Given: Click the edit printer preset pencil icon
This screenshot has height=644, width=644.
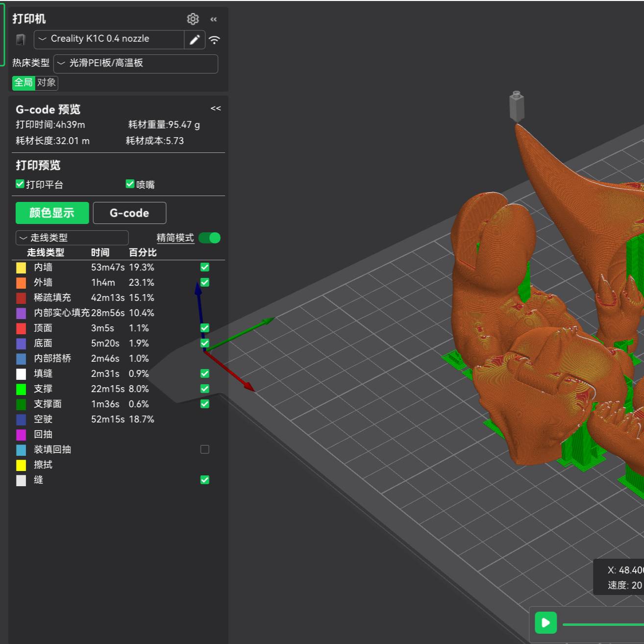Looking at the screenshot, I should pos(195,40).
